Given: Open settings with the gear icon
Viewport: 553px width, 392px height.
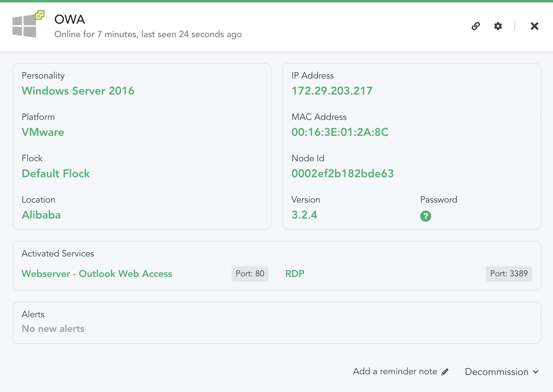Looking at the screenshot, I should point(498,26).
